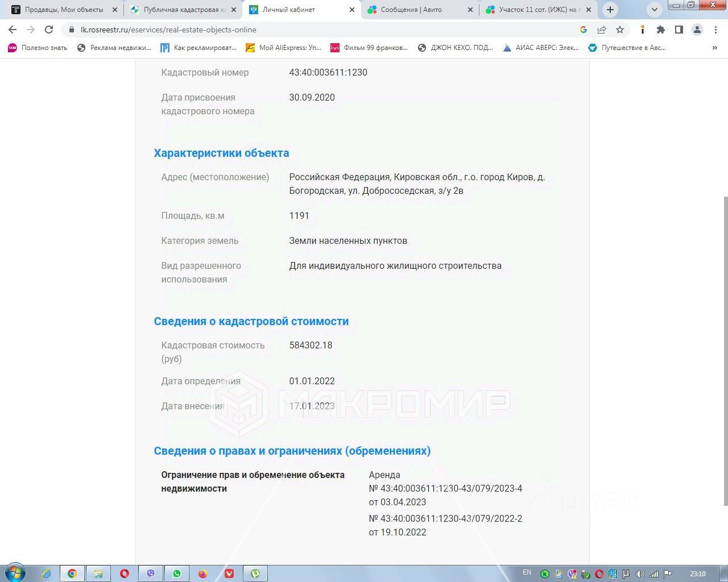Image resolution: width=728 pixels, height=582 pixels.
Task: Open WhatsApp from the taskbar
Action: point(177,573)
